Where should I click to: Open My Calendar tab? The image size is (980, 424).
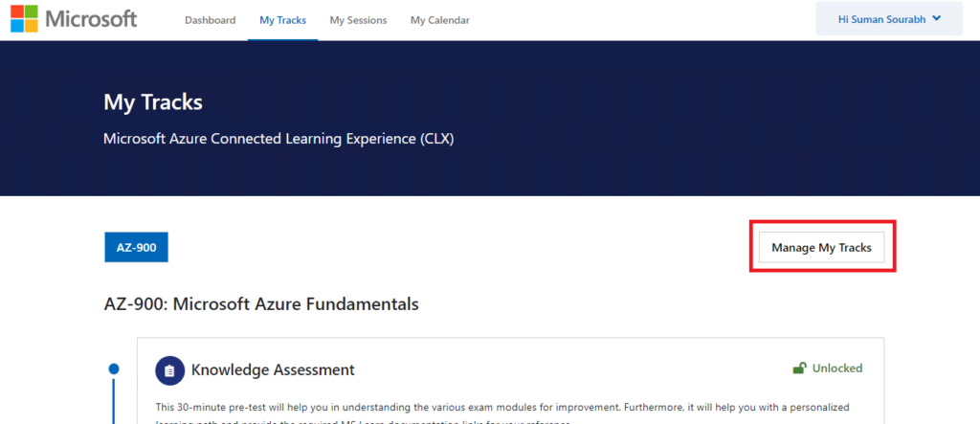click(440, 20)
